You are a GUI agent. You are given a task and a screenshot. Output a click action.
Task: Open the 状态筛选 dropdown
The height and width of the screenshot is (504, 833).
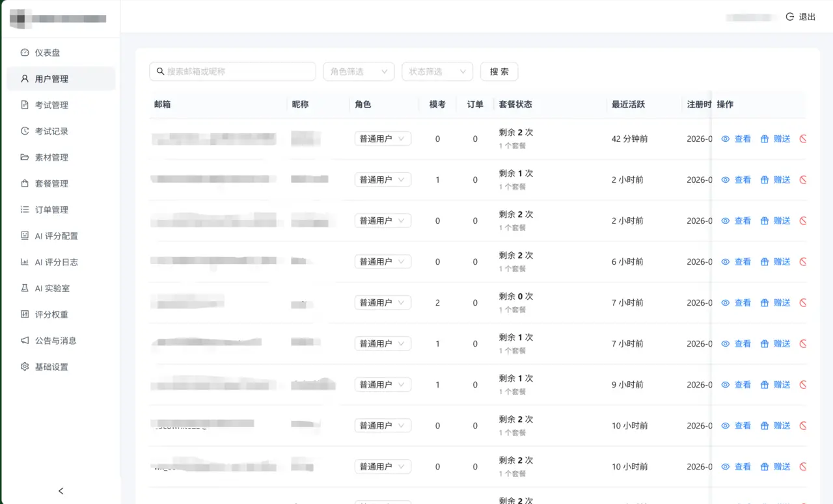point(437,72)
